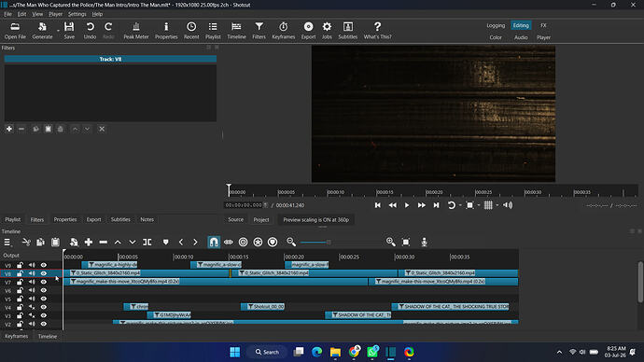Hide track V9 with the eye icon
This screenshot has height=362, width=644.
[44, 265]
